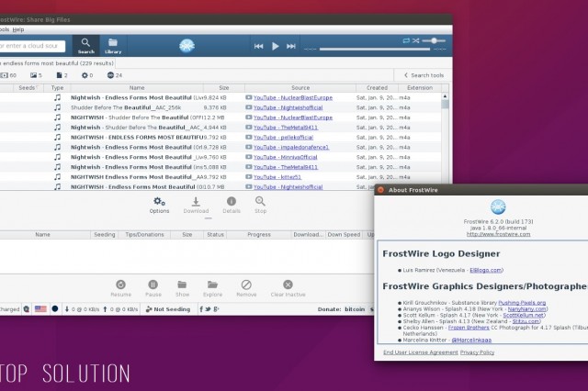Open the Search tab in FrostWire toolbar
Image resolution: width=588 pixels, height=391 pixels.
(85, 46)
